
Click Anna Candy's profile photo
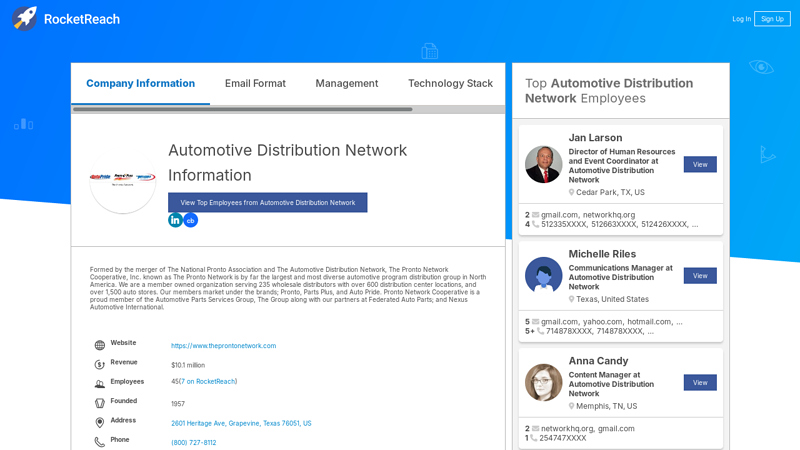(x=543, y=382)
